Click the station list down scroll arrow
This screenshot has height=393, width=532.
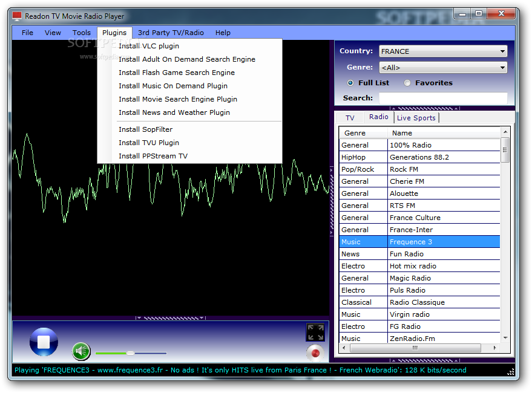[505, 338]
